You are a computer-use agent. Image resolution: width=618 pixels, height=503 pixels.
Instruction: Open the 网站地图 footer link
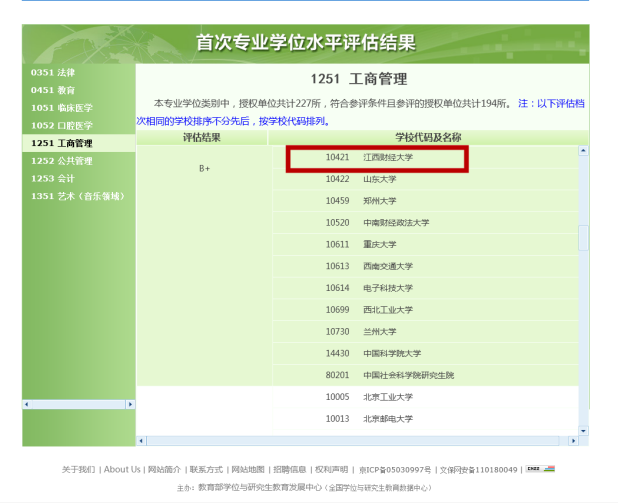click(248, 469)
